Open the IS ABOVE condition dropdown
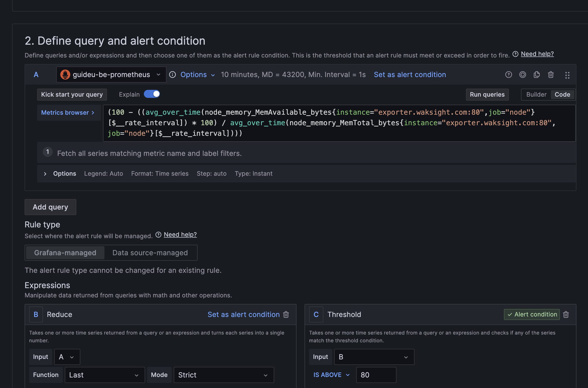This screenshot has width=588, height=388. 331,375
